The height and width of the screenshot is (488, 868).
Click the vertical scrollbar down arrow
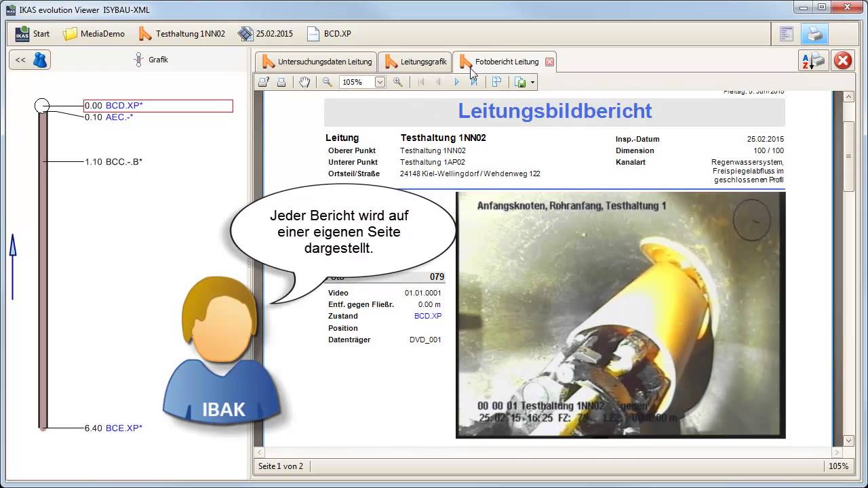pos(848,441)
